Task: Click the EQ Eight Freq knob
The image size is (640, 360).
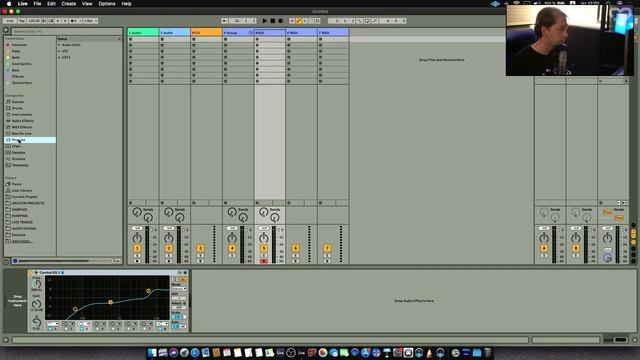Action: click(x=36, y=284)
